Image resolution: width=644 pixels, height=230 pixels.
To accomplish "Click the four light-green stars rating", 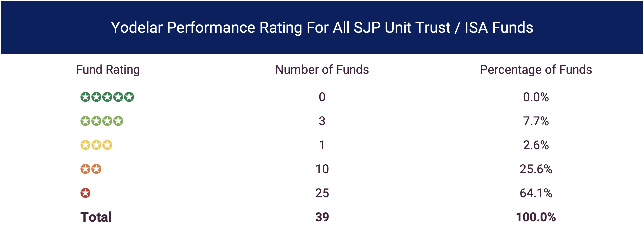I will [102, 121].
